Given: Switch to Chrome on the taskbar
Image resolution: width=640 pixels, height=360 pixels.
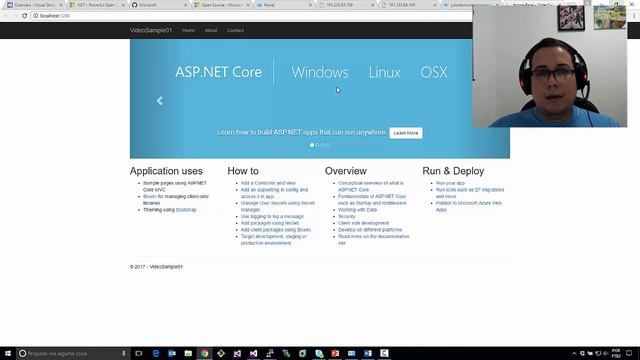Looking at the screenshot, I should (204, 353).
